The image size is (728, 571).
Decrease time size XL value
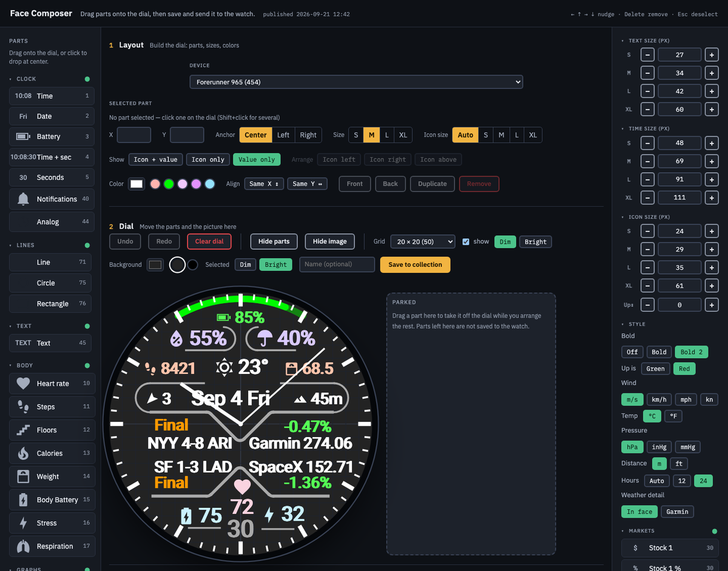click(x=647, y=198)
